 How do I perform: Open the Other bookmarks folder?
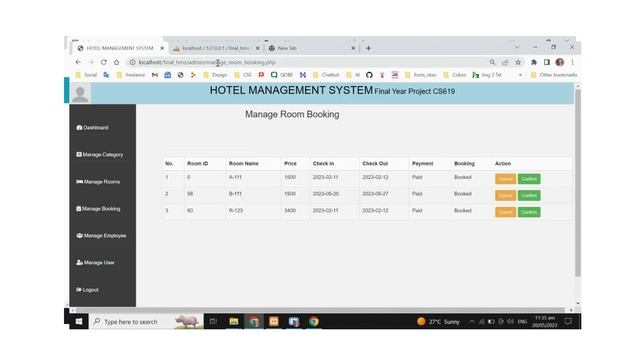pos(554,75)
